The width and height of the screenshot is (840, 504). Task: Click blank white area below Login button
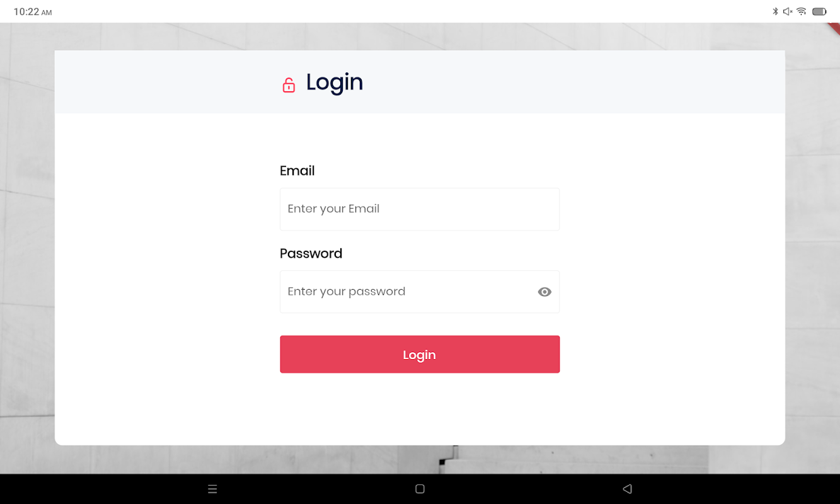(x=420, y=409)
